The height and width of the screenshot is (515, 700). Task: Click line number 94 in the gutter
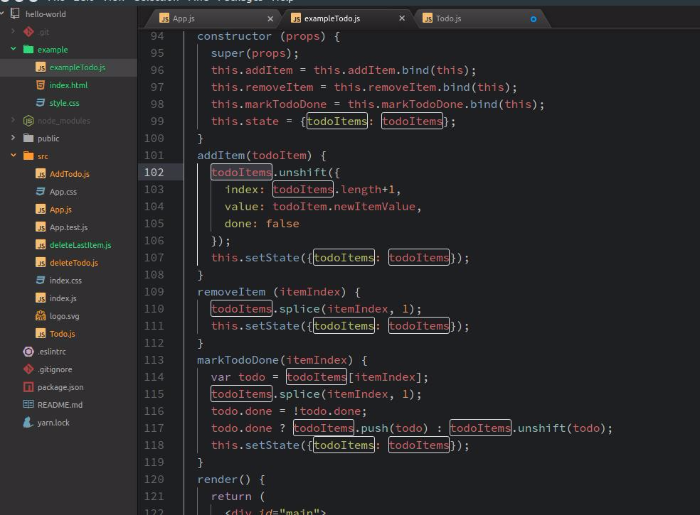(x=157, y=36)
